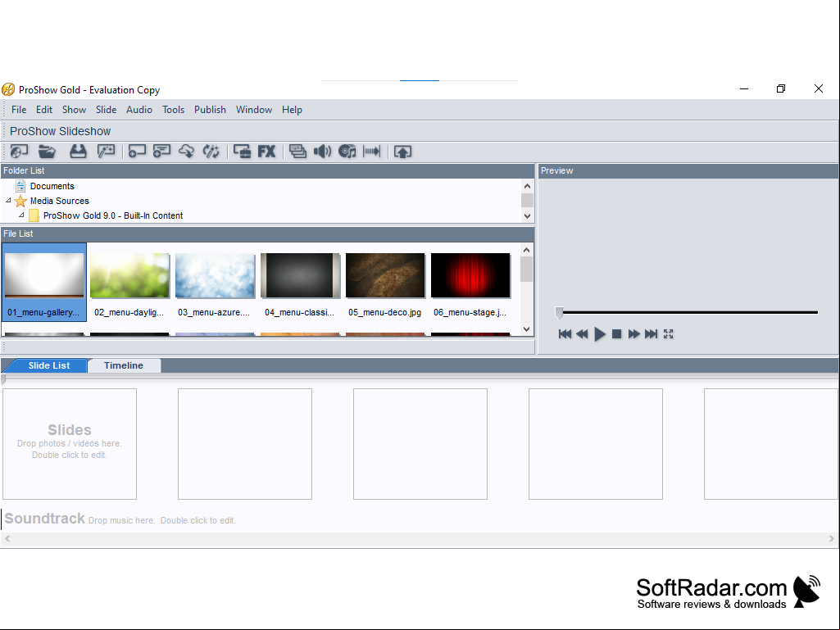Play the slideshow preview
Image resolution: width=840 pixels, height=630 pixels.
point(599,334)
